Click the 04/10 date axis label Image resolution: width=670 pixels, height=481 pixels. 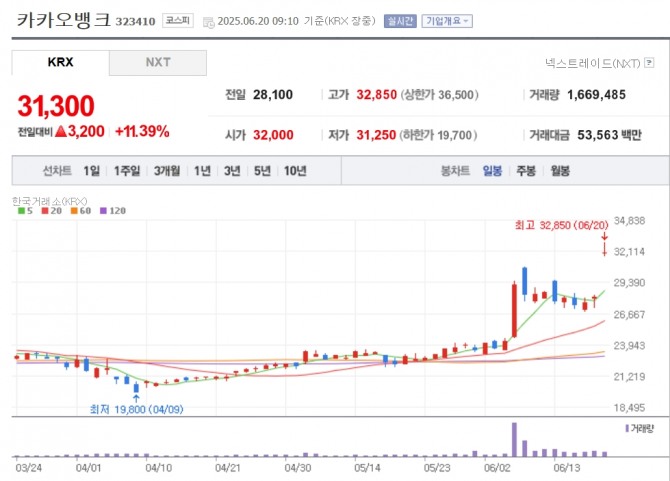tap(159, 468)
